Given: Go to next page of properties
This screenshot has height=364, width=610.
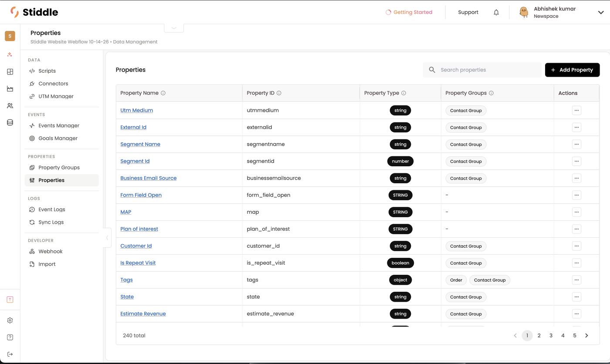Looking at the screenshot, I should pyautogui.click(x=586, y=336).
